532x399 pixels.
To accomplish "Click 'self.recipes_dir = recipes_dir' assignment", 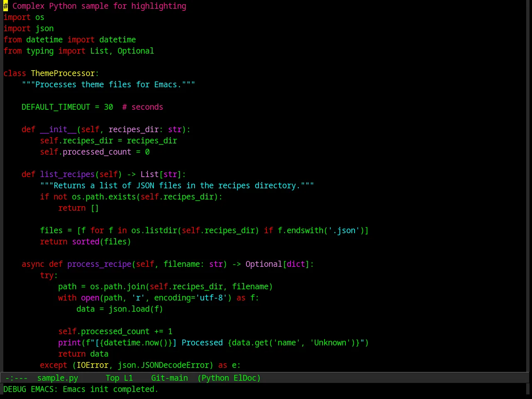I will [x=108, y=140].
